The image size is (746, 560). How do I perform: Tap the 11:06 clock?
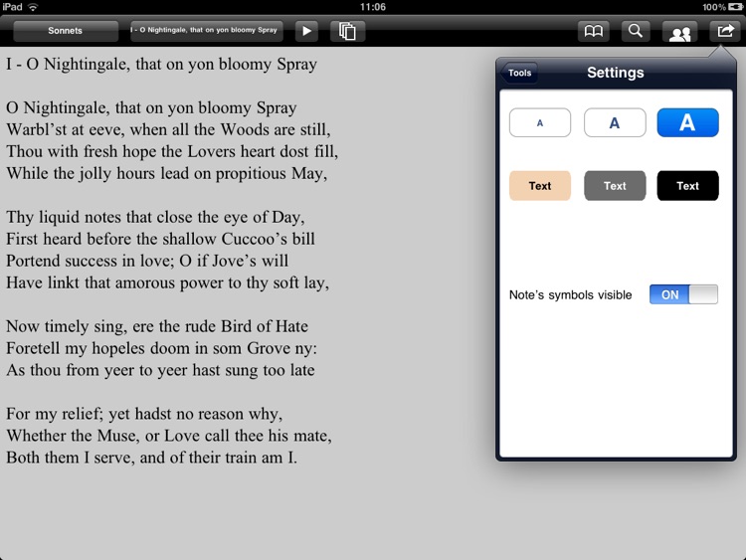point(373,7)
